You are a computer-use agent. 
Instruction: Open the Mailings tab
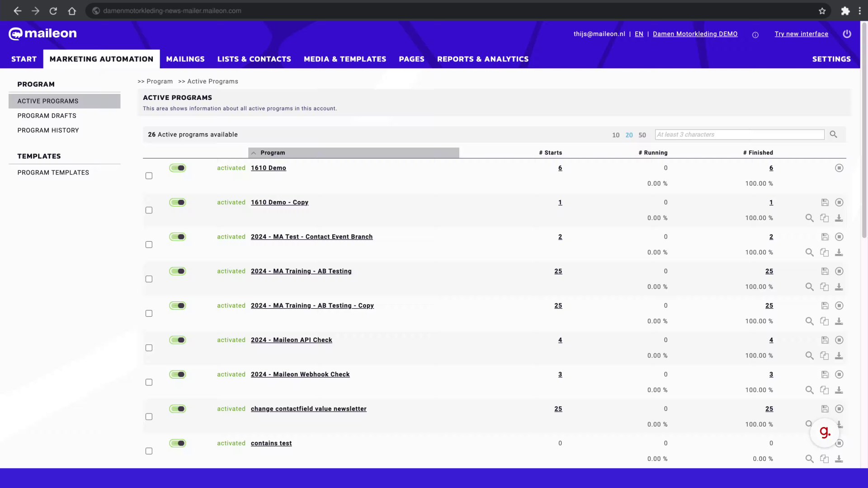(185, 59)
